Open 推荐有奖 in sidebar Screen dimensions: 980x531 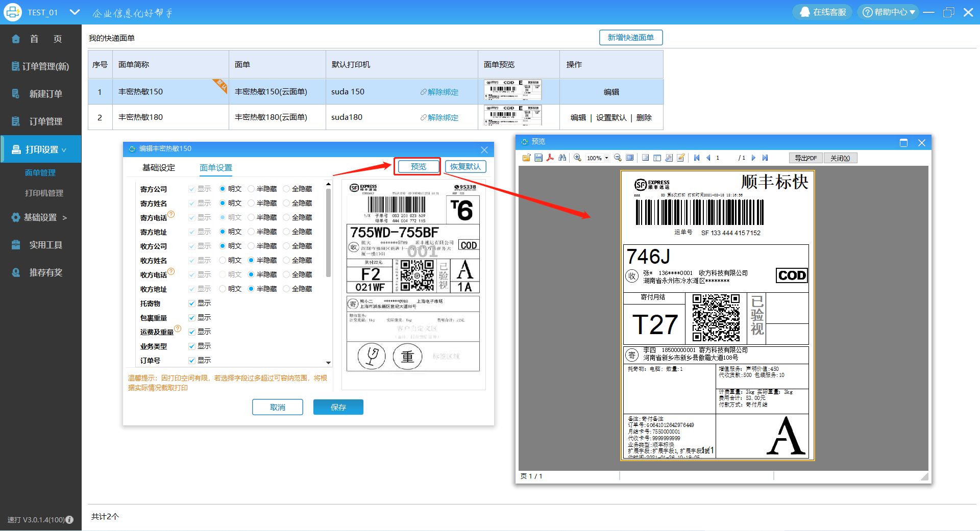tap(41, 272)
